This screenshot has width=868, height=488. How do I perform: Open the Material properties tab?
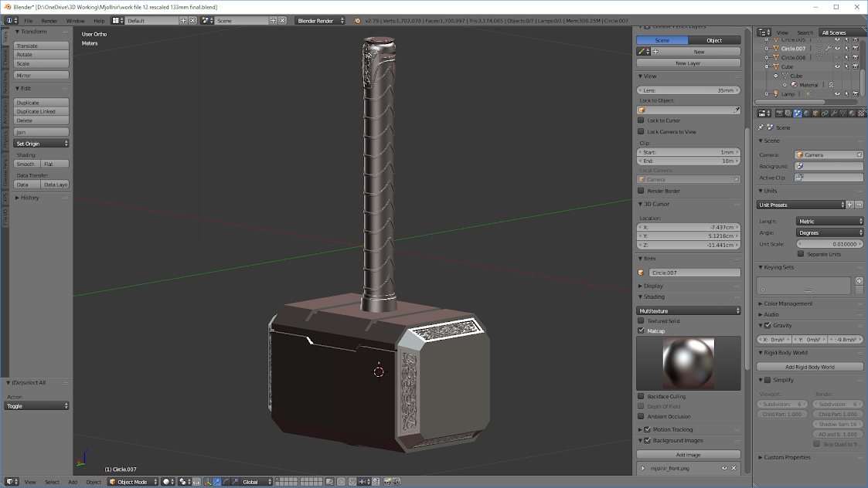(852, 113)
